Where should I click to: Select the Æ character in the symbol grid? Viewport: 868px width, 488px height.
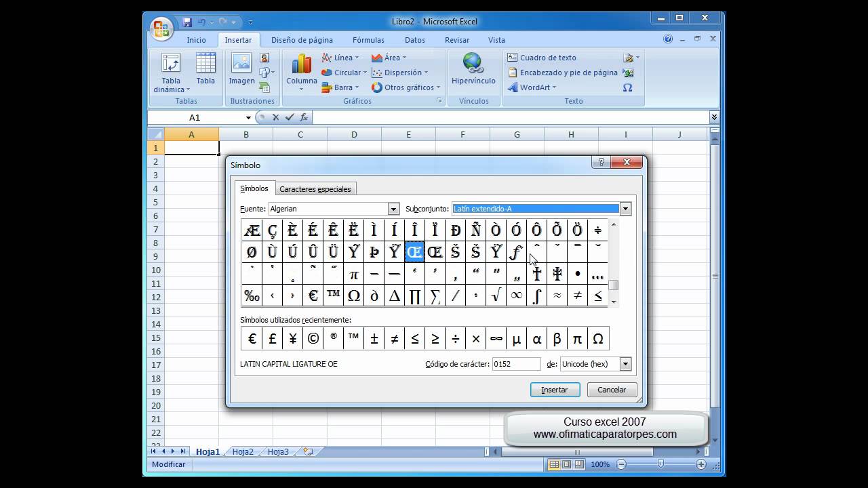click(x=252, y=230)
